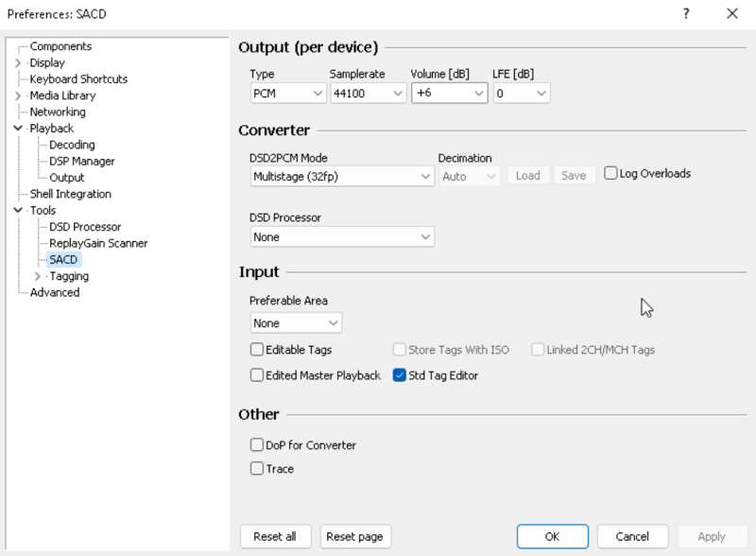The height and width of the screenshot is (556, 756).
Task: Check Edited Master Playback
Action: tap(256, 374)
